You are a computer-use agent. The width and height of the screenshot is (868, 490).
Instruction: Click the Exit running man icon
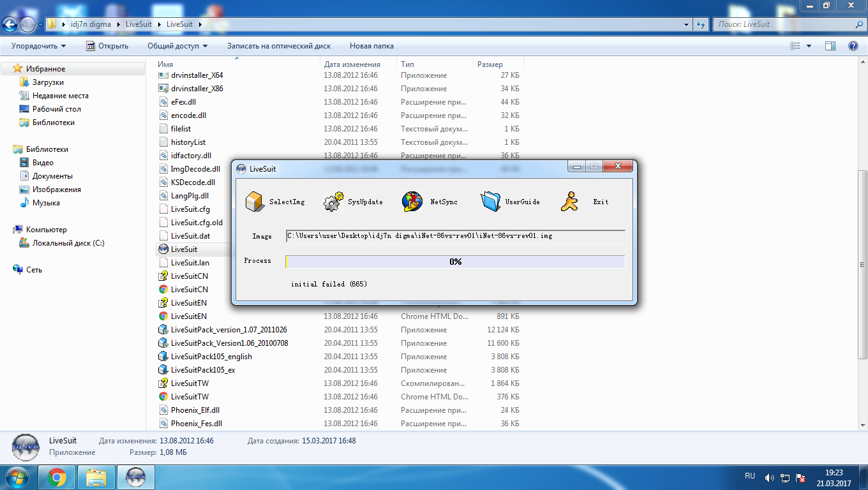pos(569,202)
